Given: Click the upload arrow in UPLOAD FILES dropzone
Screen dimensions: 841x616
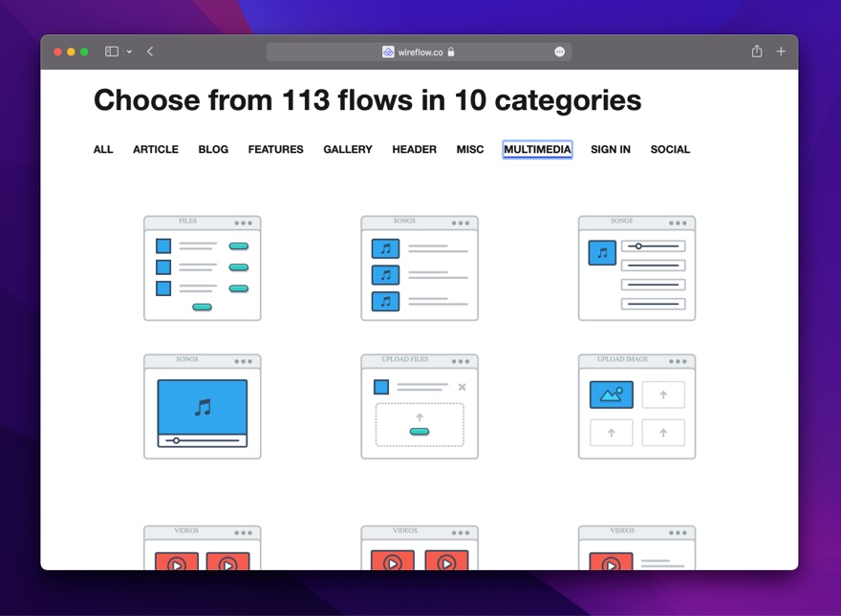Looking at the screenshot, I should coord(420,417).
